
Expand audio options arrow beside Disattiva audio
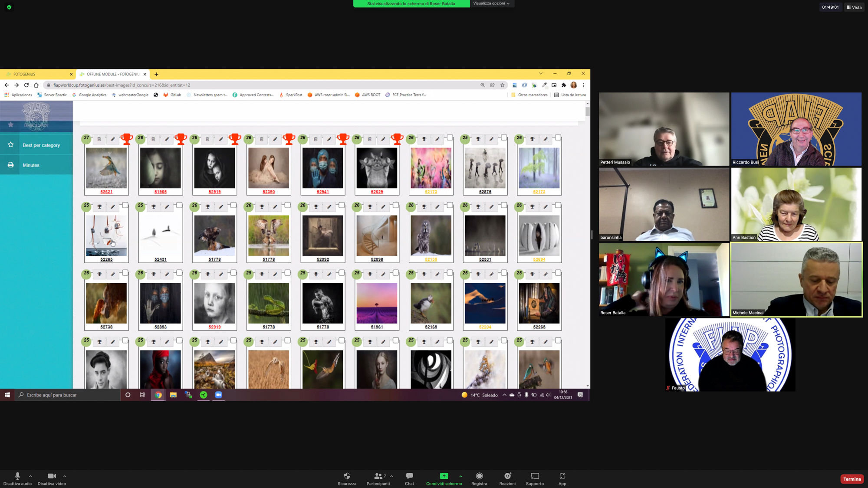coord(30,476)
